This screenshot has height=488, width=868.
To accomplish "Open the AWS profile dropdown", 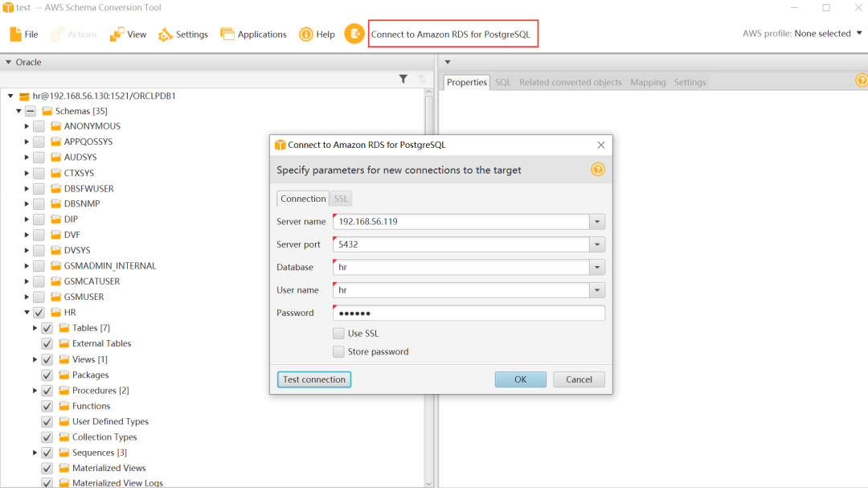I will 859,33.
